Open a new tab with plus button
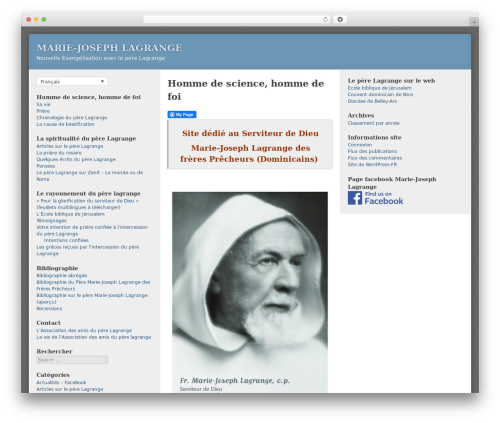The image size is (500, 423). point(474,22)
